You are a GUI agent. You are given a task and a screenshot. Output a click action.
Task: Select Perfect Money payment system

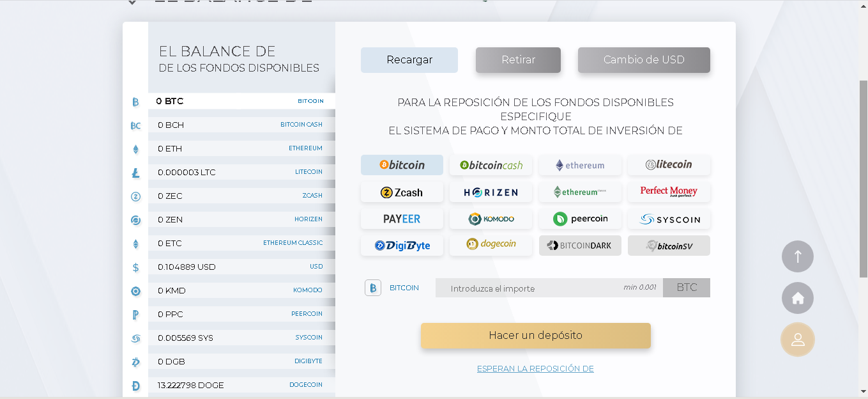pyautogui.click(x=669, y=192)
